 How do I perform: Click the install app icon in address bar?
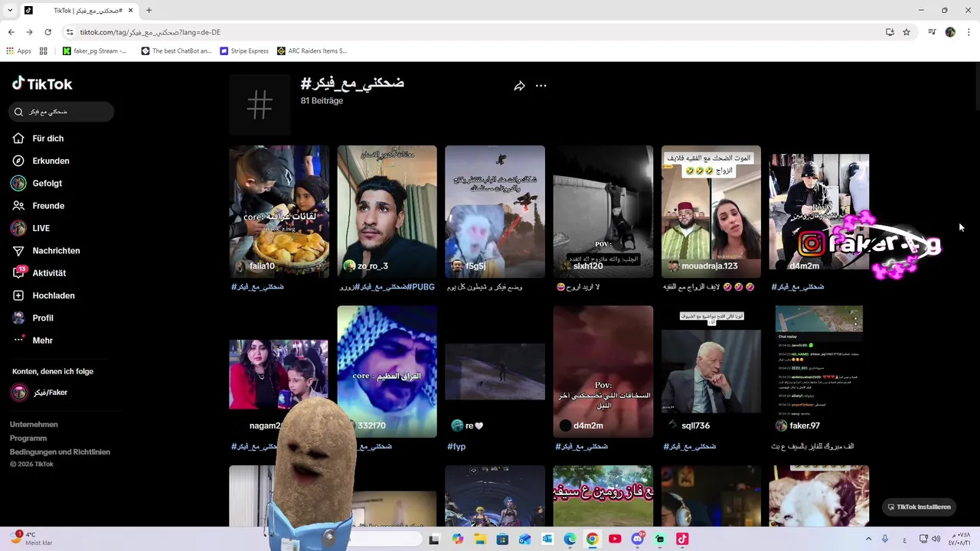click(890, 32)
